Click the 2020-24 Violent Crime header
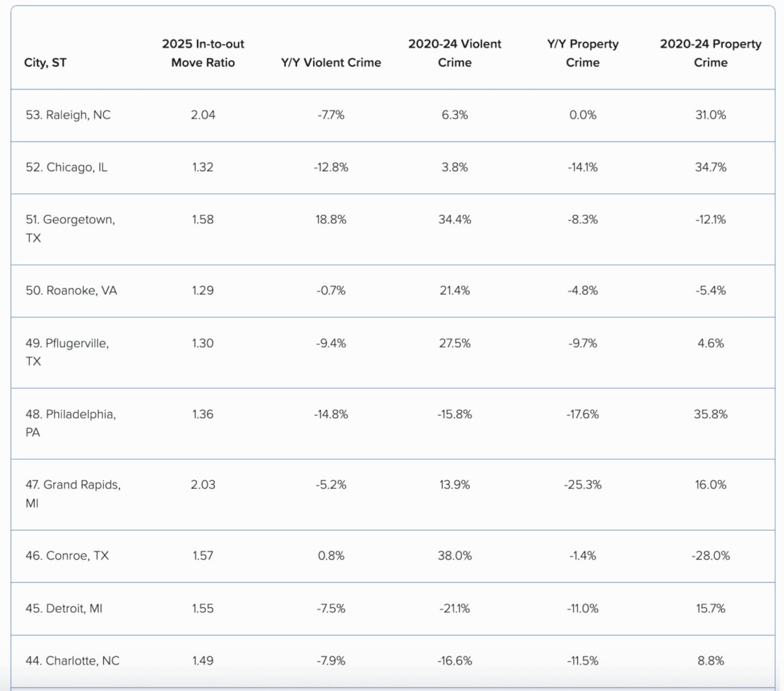This screenshot has width=784, height=691. (455, 53)
